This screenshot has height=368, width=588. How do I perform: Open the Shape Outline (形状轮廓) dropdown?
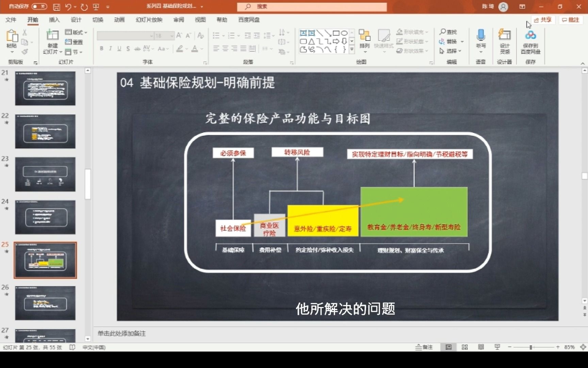click(412, 41)
